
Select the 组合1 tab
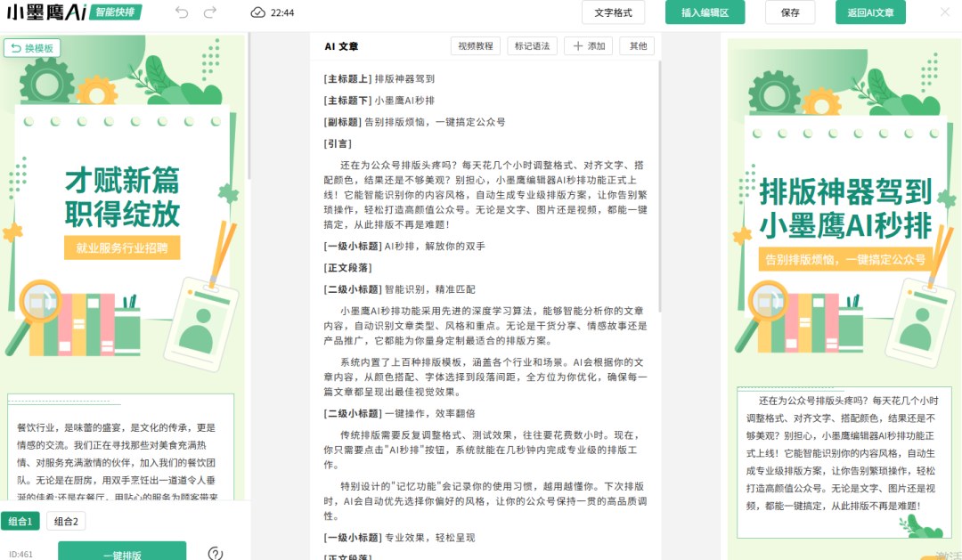[x=20, y=522]
